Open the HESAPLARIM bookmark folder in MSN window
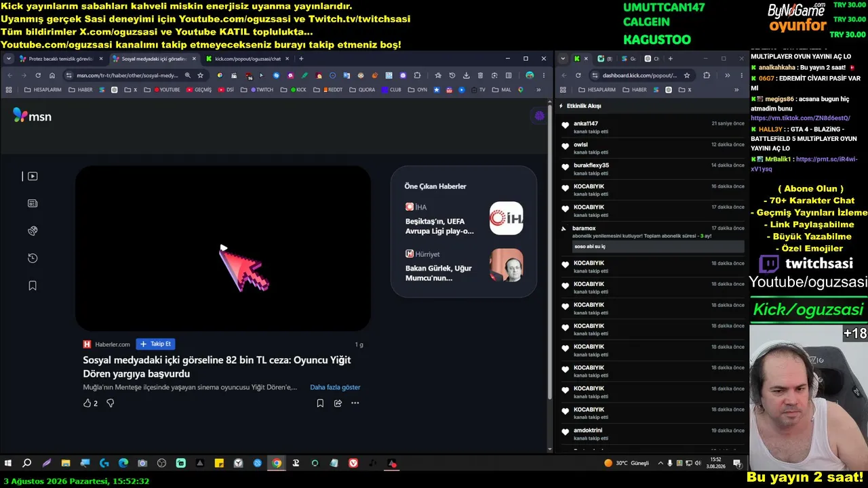This screenshot has width=868, height=488. point(43,89)
